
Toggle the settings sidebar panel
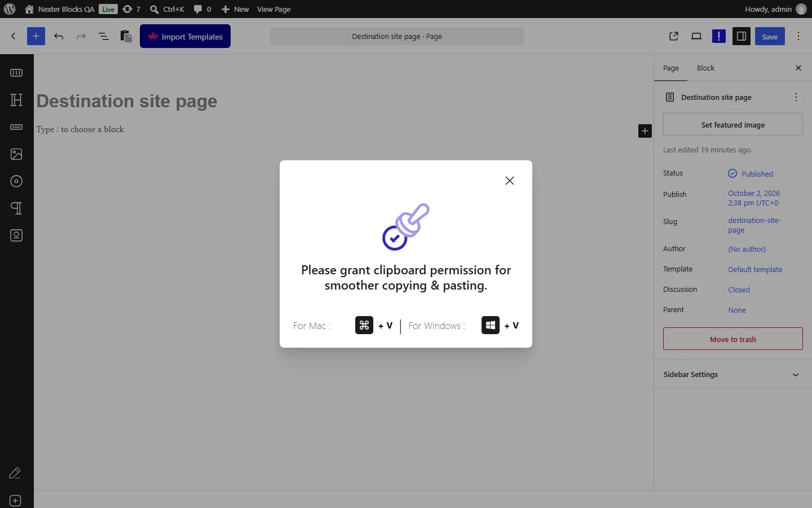click(x=742, y=36)
